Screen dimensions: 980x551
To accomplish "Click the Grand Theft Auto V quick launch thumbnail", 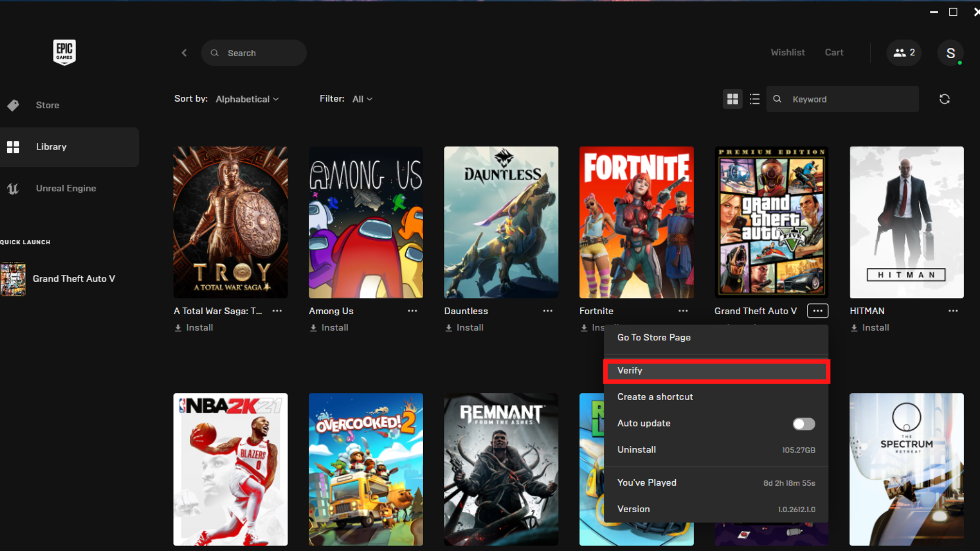I will [x=13, y=279].
